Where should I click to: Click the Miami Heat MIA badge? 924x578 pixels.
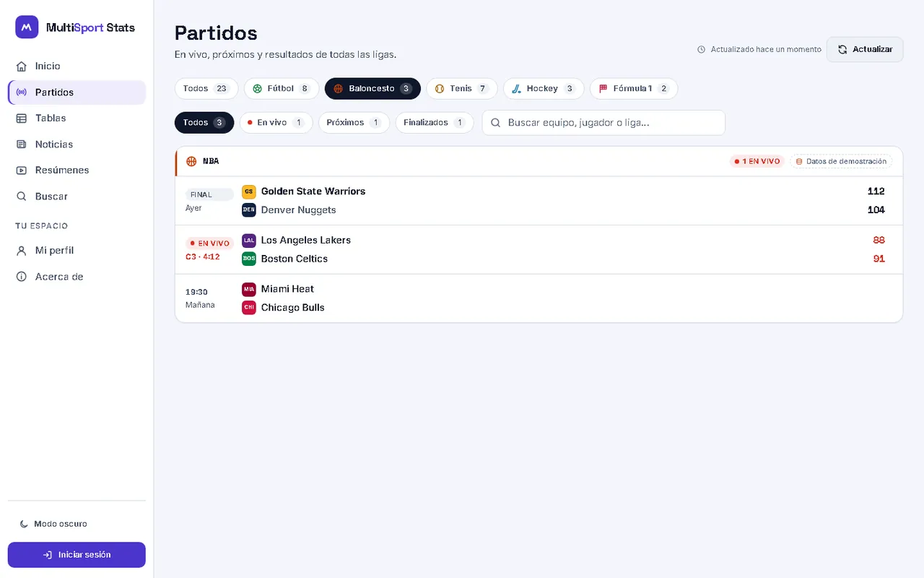pos(249,289)
